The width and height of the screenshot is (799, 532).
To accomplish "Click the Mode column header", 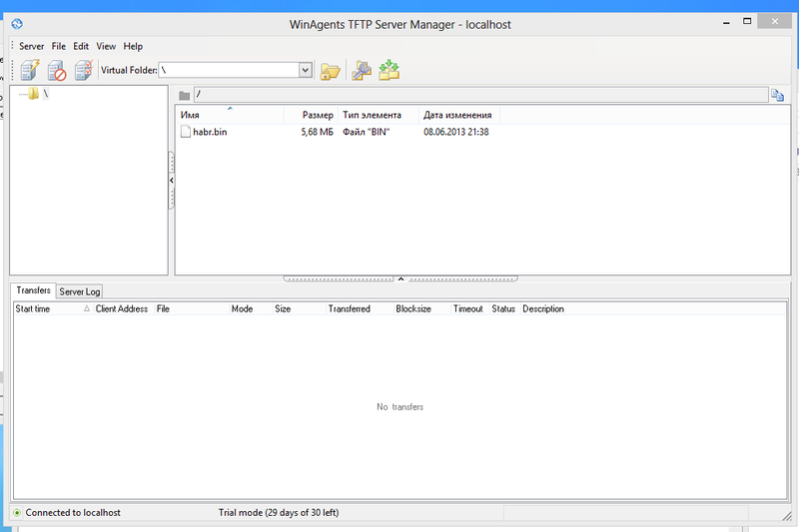I will (x=251, y=309).
